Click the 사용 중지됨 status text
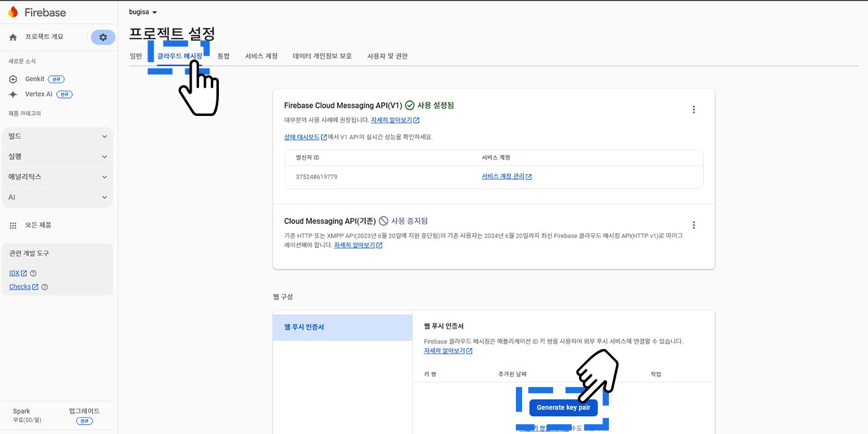This screenshot has width=868, height=434. [409, 221]
